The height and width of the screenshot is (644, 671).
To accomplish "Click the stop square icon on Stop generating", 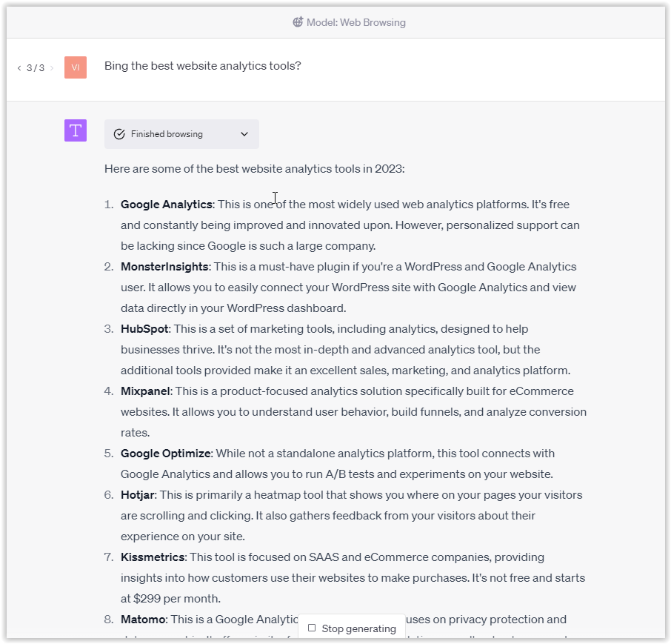I will (x=313, y=628).
